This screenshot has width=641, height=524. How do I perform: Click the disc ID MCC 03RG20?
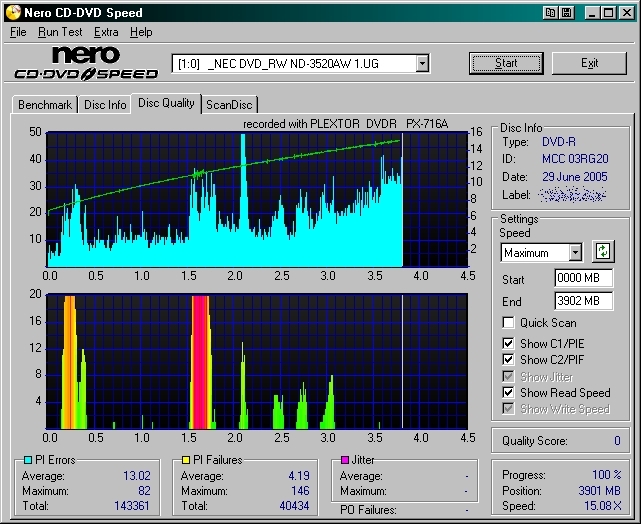click(x=575, y=159)
